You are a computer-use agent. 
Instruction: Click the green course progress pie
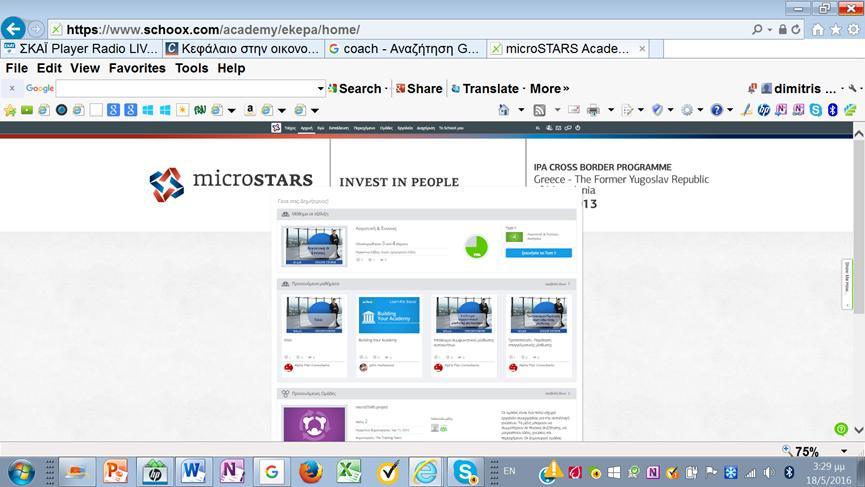(x=476, y=247)
